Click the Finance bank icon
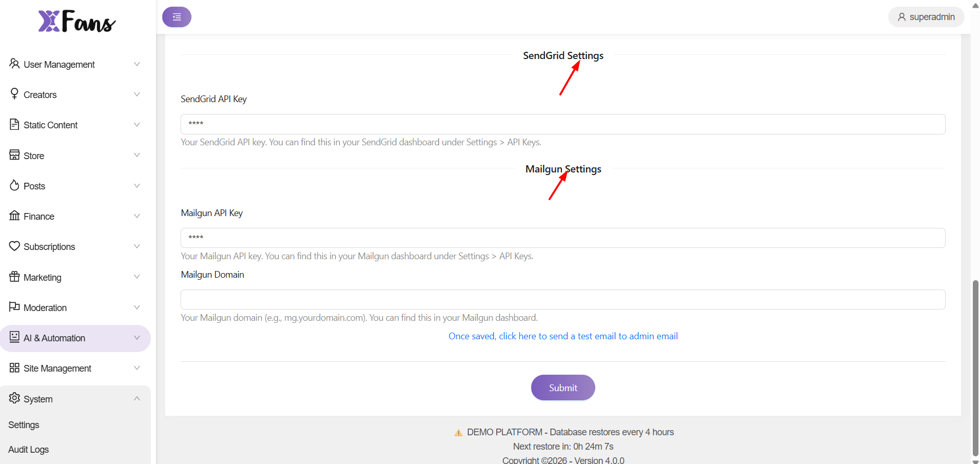This screenshot has height=464, width=980. [x=14, y=216]
